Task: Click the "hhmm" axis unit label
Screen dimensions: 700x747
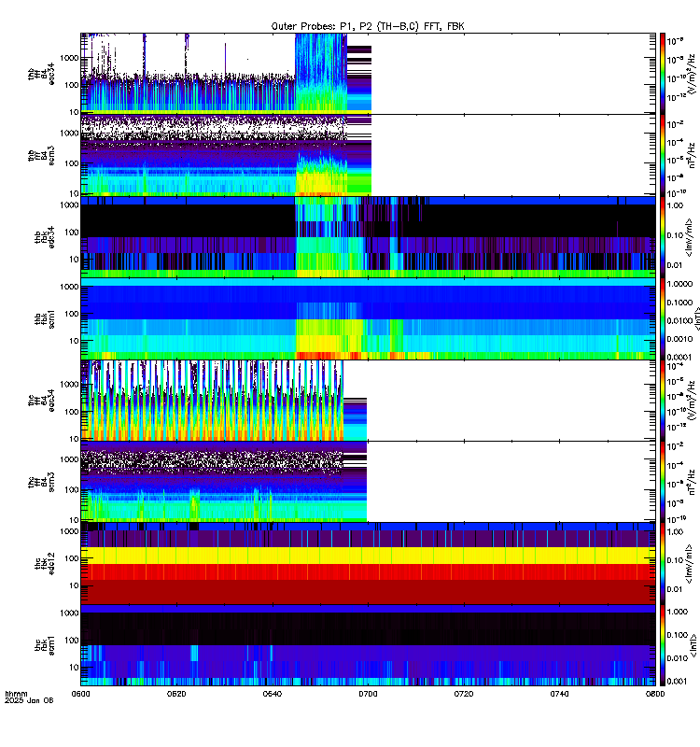Action: tap(16, 694)
